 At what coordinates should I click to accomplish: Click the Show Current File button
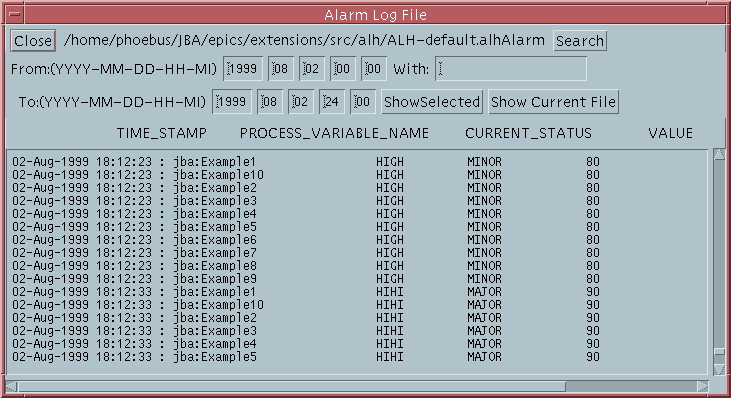(x=553, y=102)
